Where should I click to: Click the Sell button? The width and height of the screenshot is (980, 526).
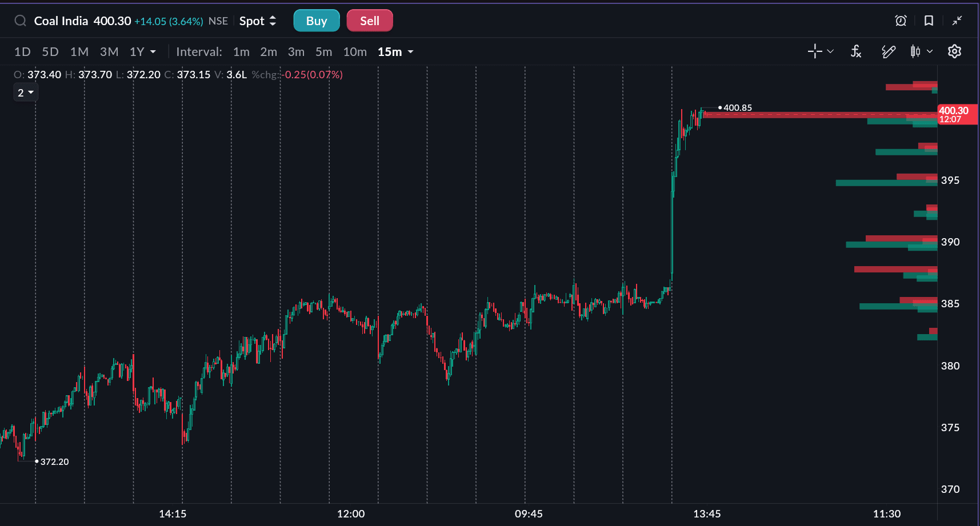click(369, 20)
